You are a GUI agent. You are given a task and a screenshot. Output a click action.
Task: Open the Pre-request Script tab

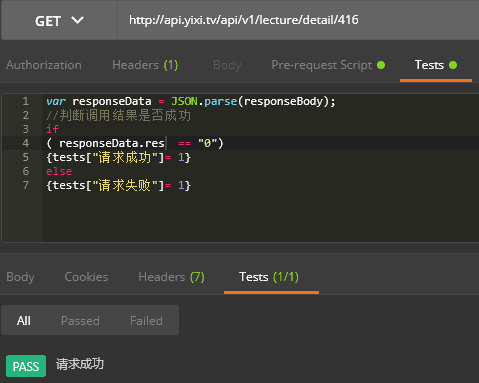[x=328, y=65]
